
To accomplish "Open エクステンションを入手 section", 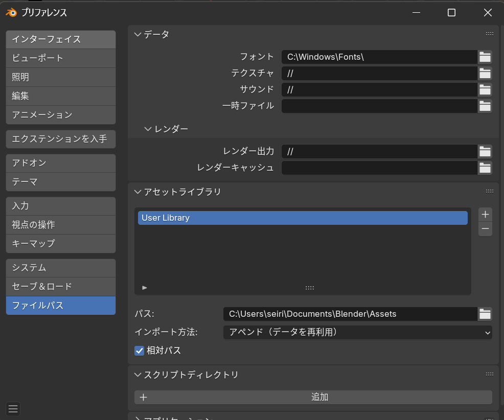I will (x=61, y=139).
